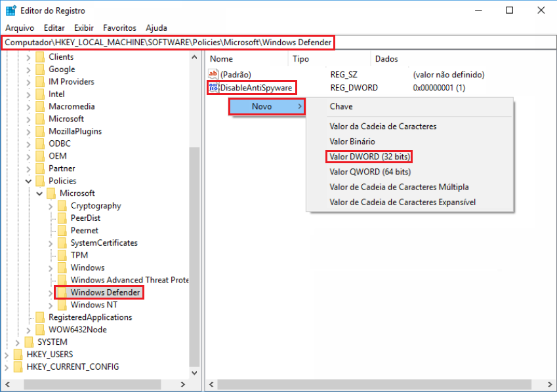557x392 pixels.
Task: Click the 'ab' string icon beside (Padrão)
Action: pyautogui.click(x=213, y=74)
